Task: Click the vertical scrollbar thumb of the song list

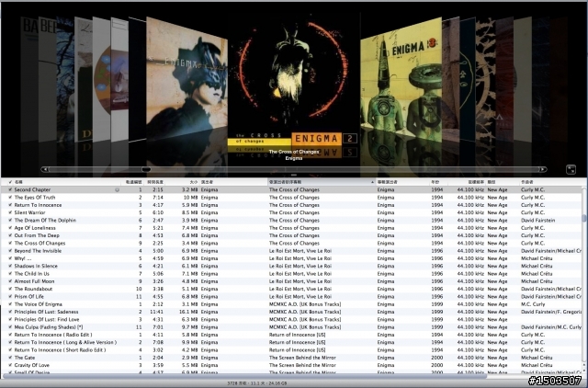Action: [584, 218]
